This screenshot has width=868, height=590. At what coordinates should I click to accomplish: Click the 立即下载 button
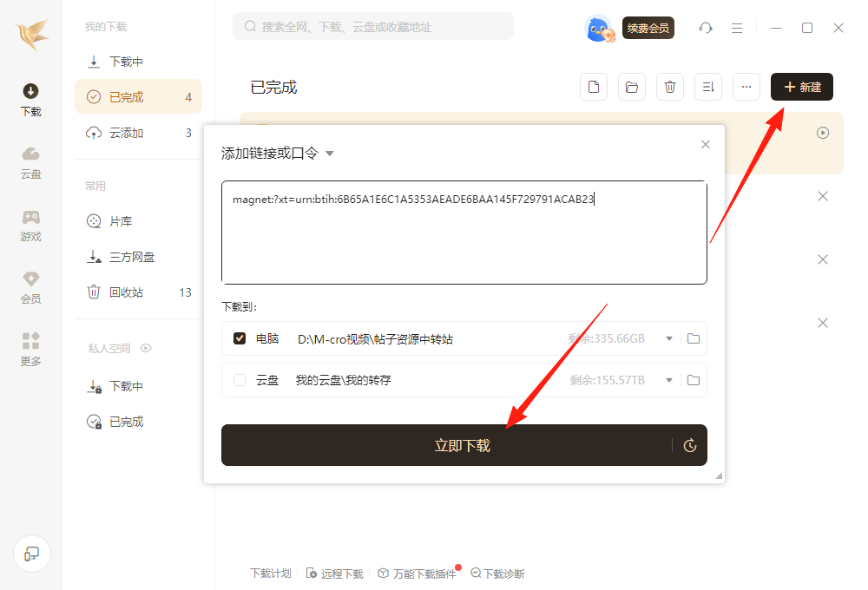click(446, 445)
